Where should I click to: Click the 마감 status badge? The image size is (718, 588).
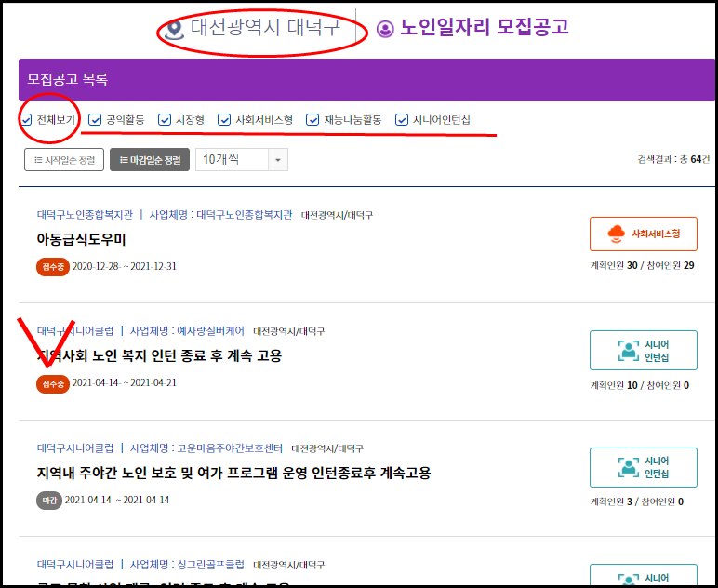pyautogui.click(x=49, y=501)
